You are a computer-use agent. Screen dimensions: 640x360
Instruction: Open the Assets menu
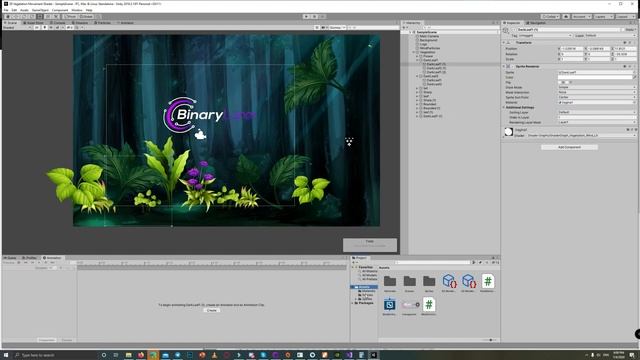click(x=24, y=10)
